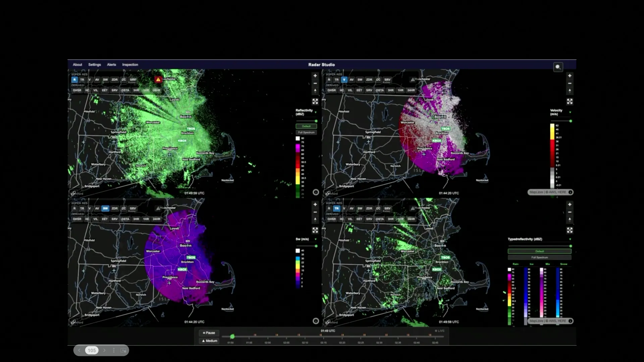
Task: Zoom in on the spectrum width pane
Action: (x=315, y=204)
